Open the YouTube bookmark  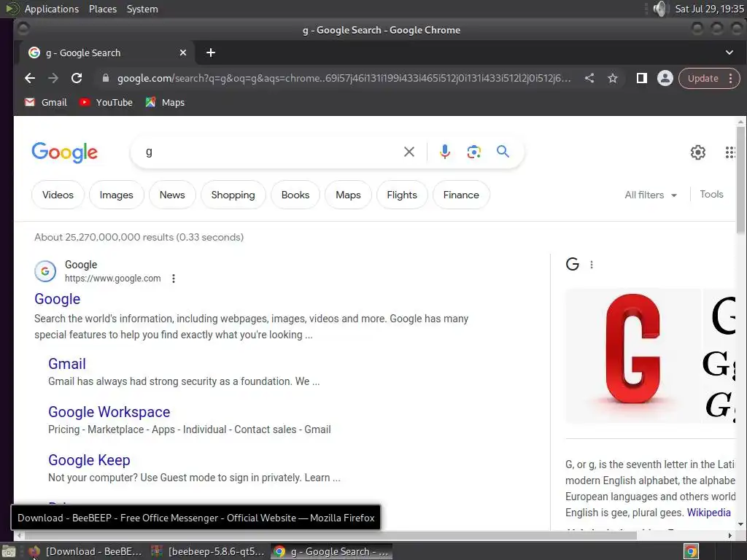pos(106,102)
